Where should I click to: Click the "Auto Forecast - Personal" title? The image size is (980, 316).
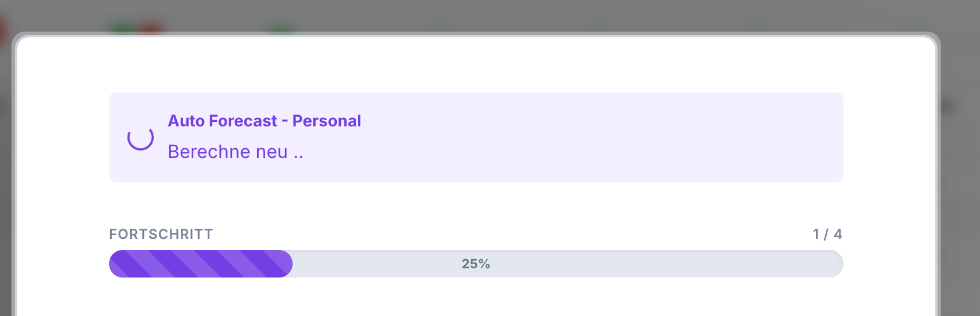pos(264,121)
